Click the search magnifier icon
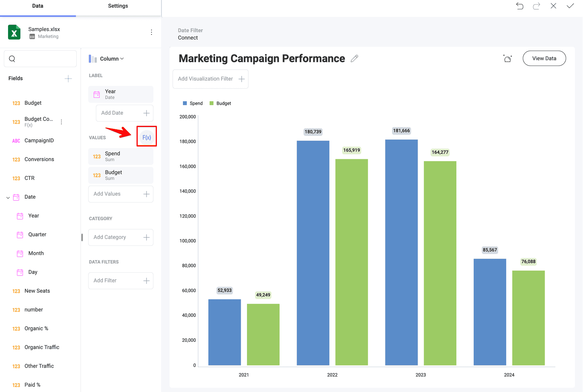This screenshot has width=583, height=392. click(x=12, y=59)
